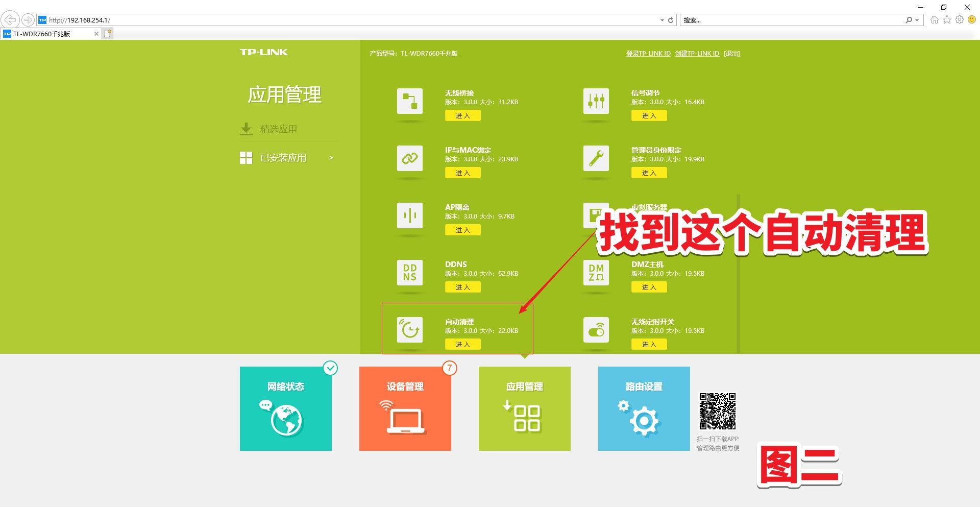The height and width of the screenshot is (507, 980).
Task: Switch to the 设备管理 tile
Action: click(x=405, y=408)
